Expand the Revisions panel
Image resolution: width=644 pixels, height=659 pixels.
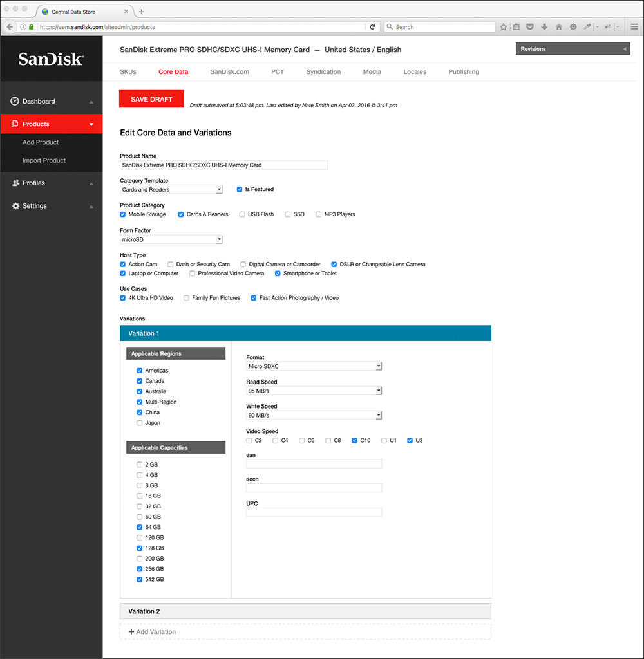tap(573, 49)
